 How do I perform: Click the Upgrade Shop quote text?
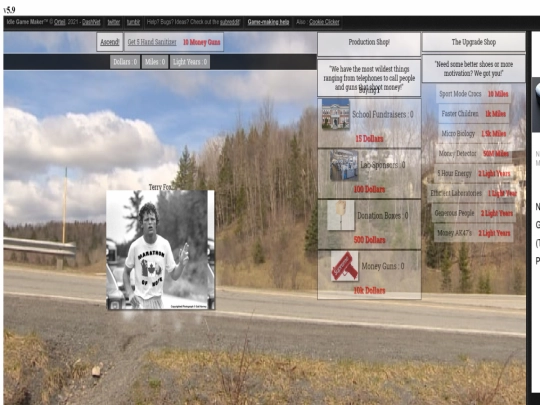[474, 69]
